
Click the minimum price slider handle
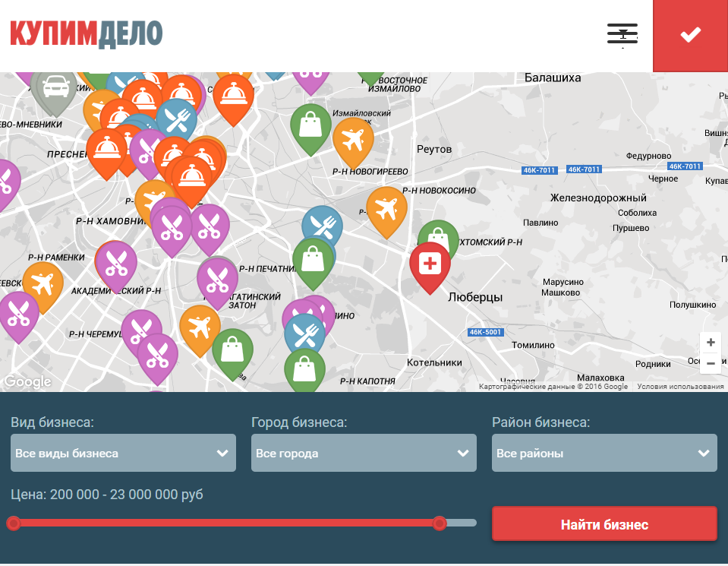click(x=14, y=523)
